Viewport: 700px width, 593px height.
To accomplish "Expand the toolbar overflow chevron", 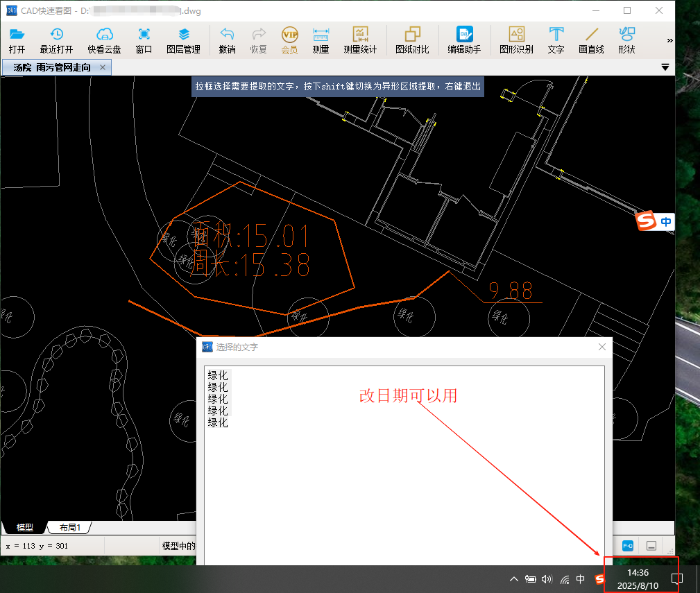I will pyautogui.click(x=669, y=41).
